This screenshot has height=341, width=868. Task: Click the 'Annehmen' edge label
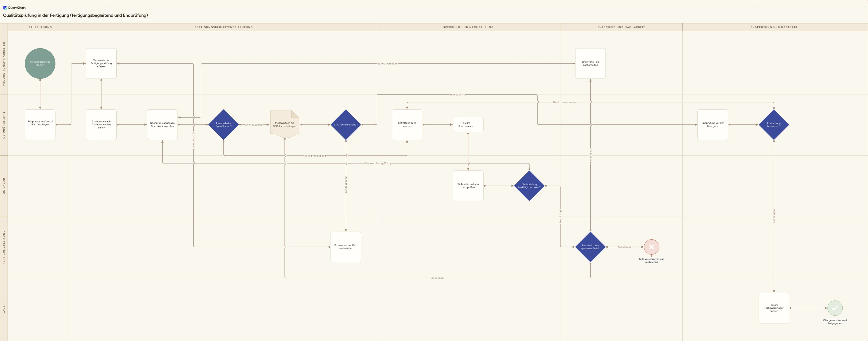(x=437, y=278)
